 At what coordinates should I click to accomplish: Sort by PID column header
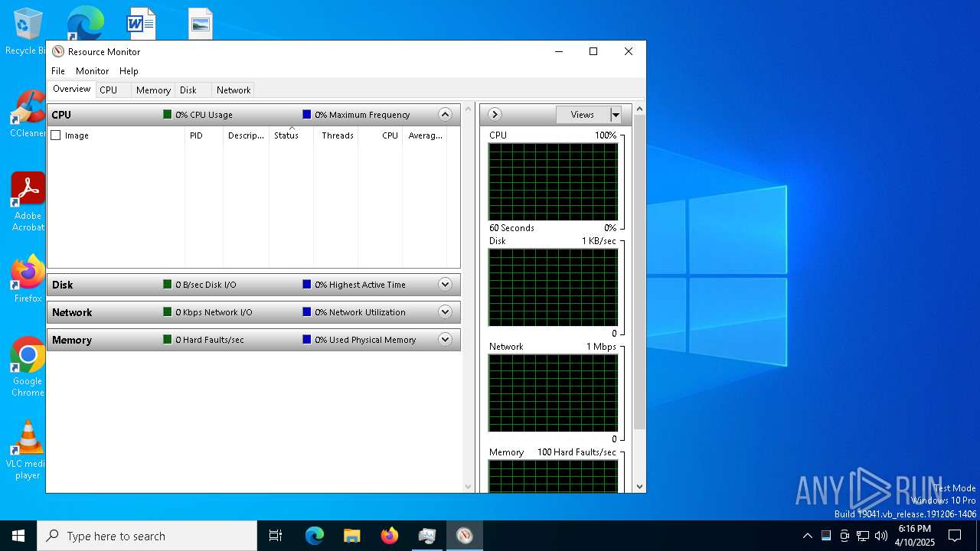pos(204,135)
